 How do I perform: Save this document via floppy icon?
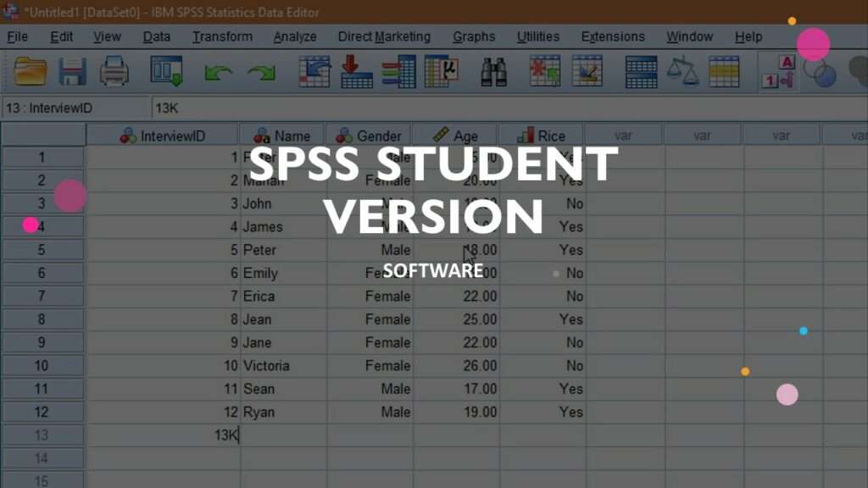73,71
